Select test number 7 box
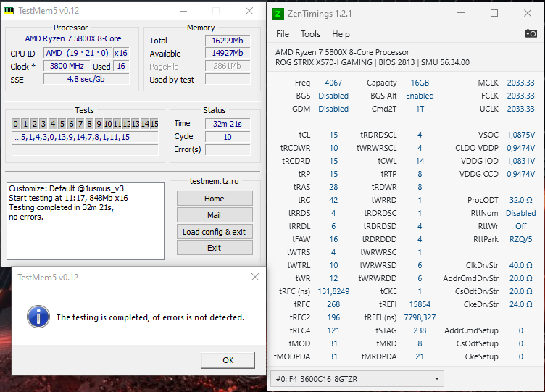Screen dimensions: 545x392 pyautogui.click(x=80, y=124)
